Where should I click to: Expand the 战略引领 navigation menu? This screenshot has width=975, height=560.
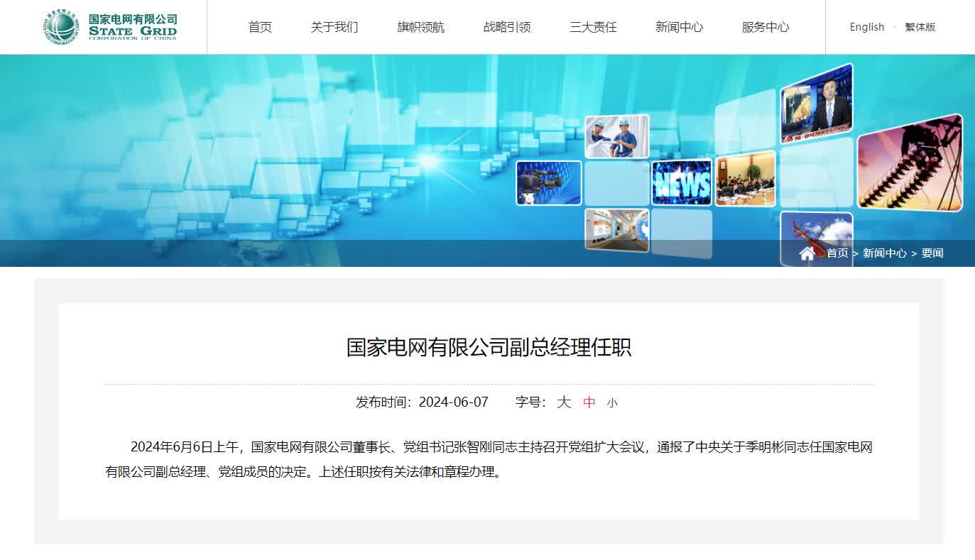(507, 27)
